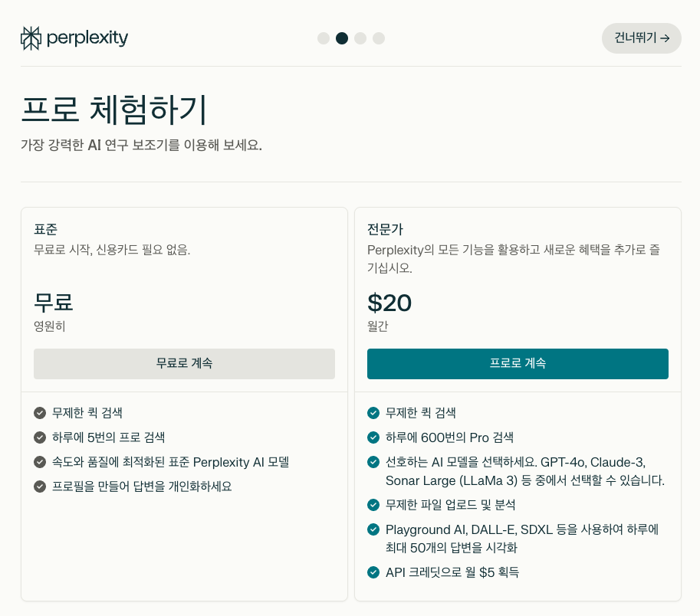This screenshot has height=616, width=700.
Task: Click checkmark beside the Playground AI visualization feature
Action: (x=373, y=529)
